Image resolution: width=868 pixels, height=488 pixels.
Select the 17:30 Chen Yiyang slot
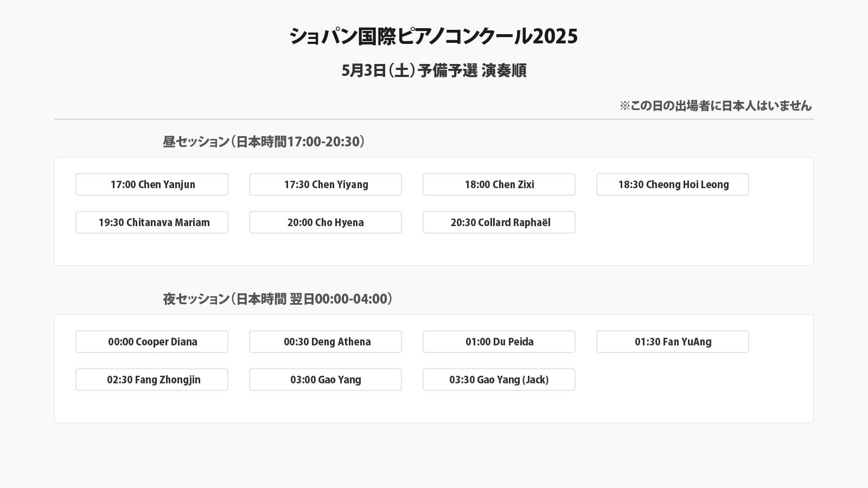pyautogui.click(x=325, y=184)
